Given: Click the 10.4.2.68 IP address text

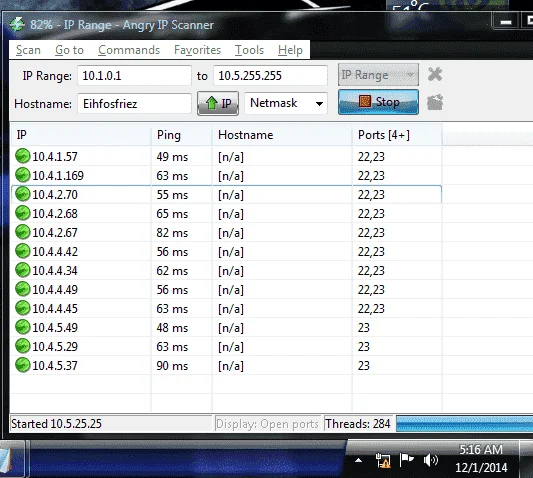Looking at the screenshot, I should (55, 214).
